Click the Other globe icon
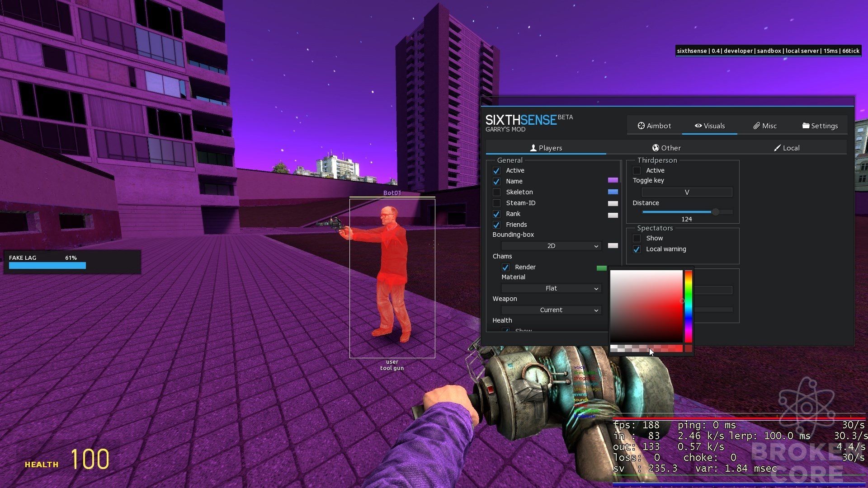Screen dimensions: 868x488 point(656,148)
